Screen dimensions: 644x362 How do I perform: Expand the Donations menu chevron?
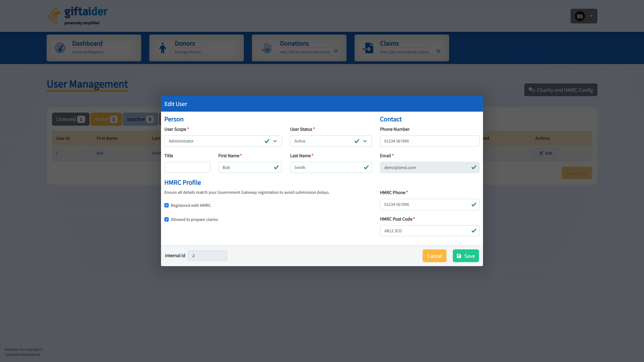(336, 51)
